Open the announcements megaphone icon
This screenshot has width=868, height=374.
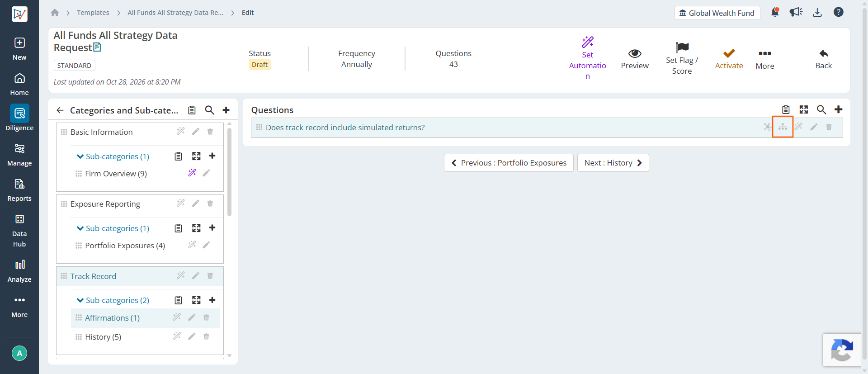(x=796, y=12)
